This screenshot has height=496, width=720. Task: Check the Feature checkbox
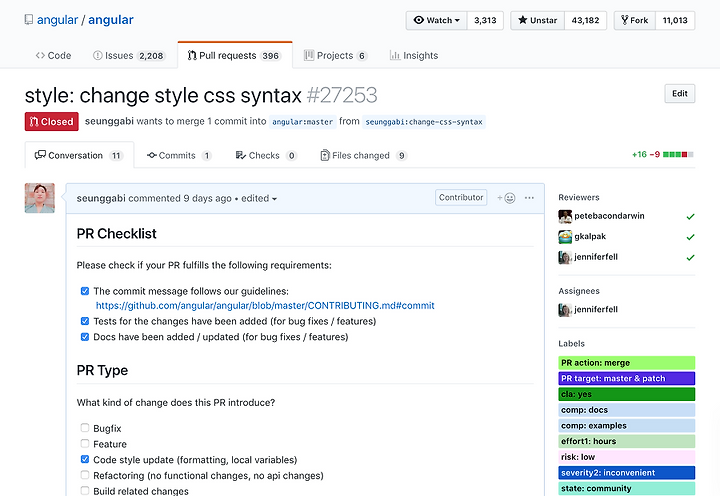(85, 443)
